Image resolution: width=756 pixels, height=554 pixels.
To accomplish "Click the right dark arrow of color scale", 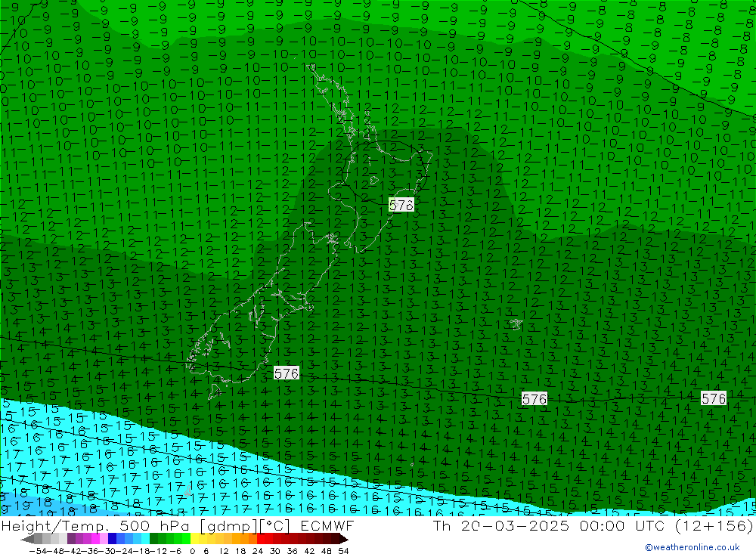I will [343, 539].
